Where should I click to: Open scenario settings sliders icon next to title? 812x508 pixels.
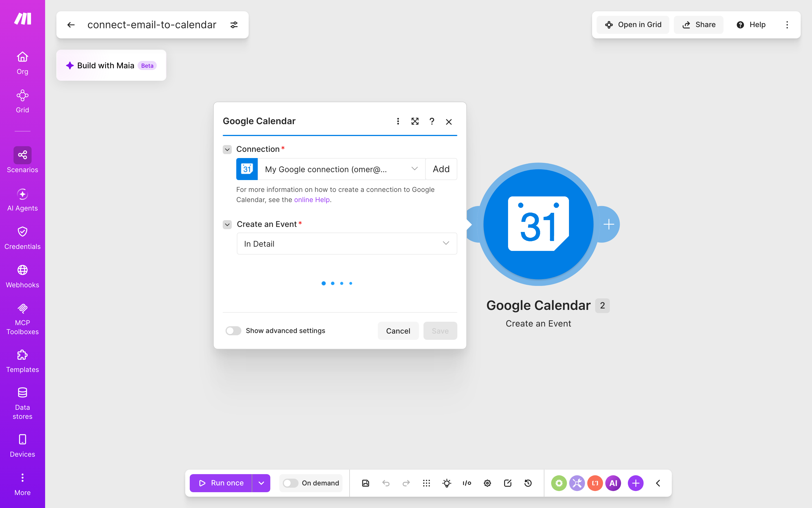(234, 25)
